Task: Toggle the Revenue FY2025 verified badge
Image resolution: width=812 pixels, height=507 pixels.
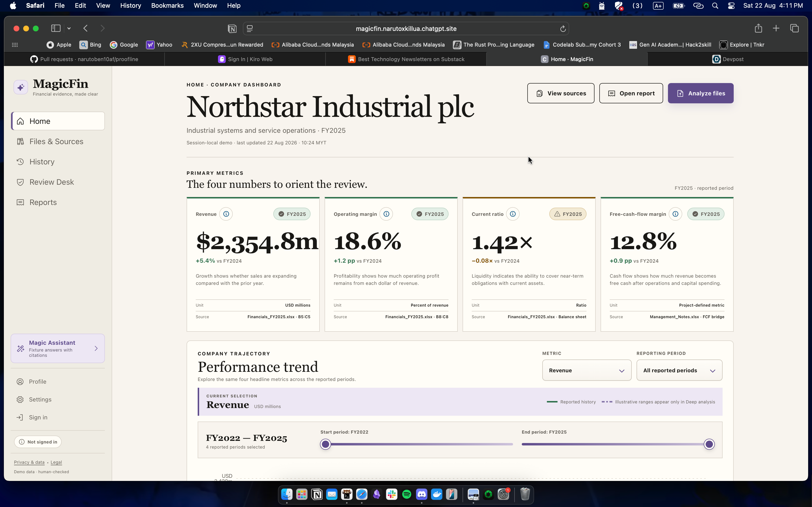Action: [292, 214]
